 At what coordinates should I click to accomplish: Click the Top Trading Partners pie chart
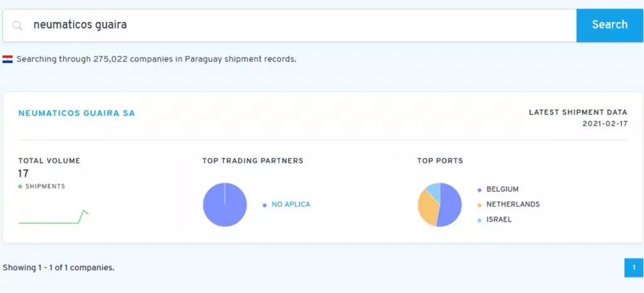pyautogui.click(x=225, y=204)
